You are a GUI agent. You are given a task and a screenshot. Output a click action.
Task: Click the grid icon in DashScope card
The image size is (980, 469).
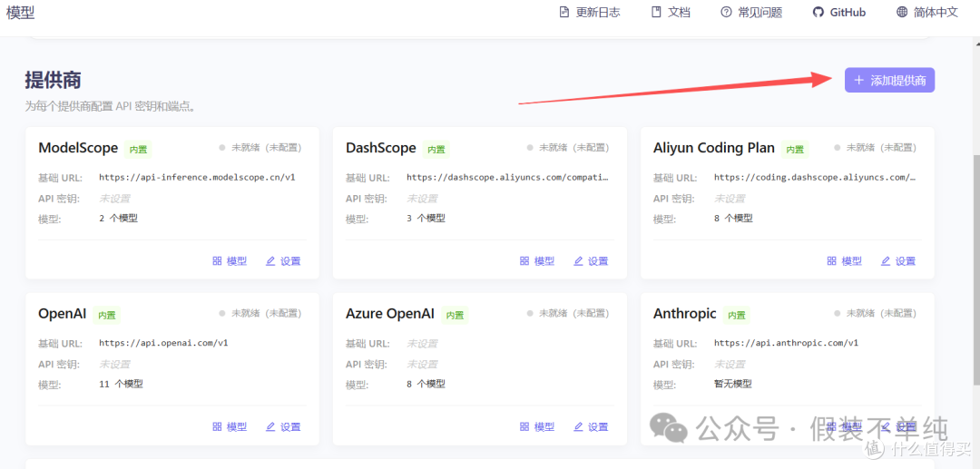coord(524,261)
